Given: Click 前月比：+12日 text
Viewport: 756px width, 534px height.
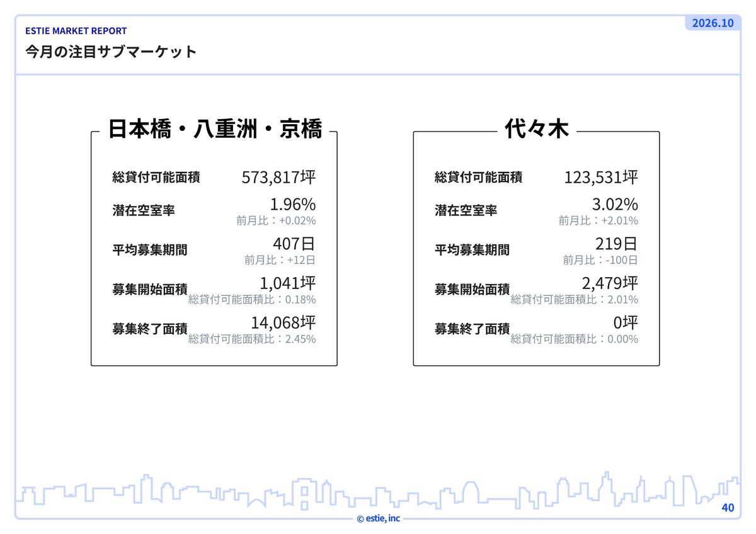Looking at the screenshot, I should click(x=280, y=259).
